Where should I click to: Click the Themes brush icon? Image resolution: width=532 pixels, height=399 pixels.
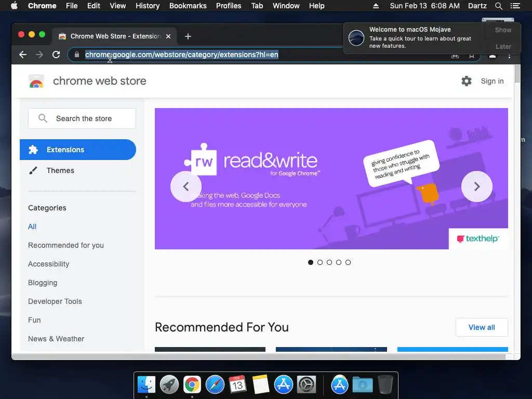coord(33,170)
